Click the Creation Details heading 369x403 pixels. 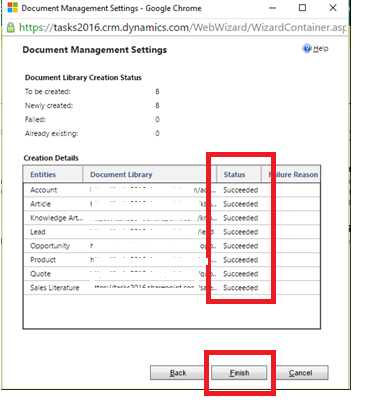click(51, 158)
